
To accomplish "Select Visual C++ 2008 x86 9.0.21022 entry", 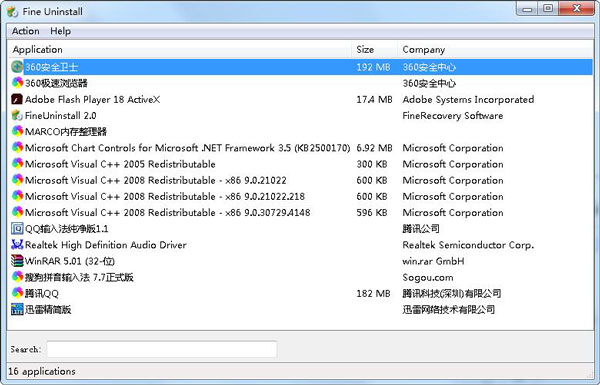I will point(156,180).
